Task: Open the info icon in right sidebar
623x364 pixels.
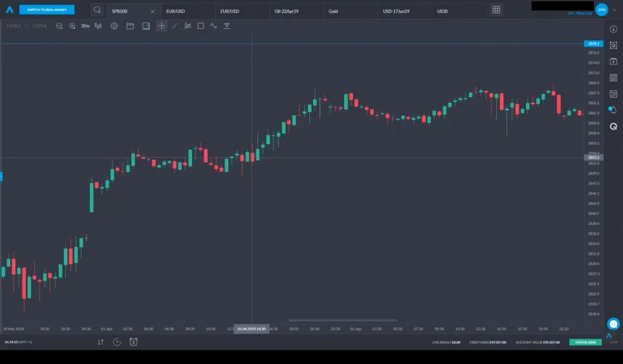Action: click(614, 29)
